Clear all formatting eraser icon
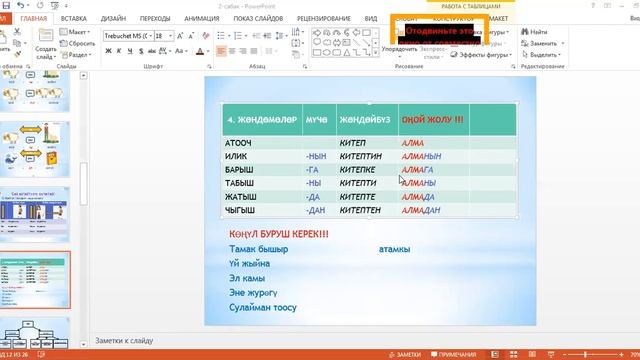 point(206,36)
